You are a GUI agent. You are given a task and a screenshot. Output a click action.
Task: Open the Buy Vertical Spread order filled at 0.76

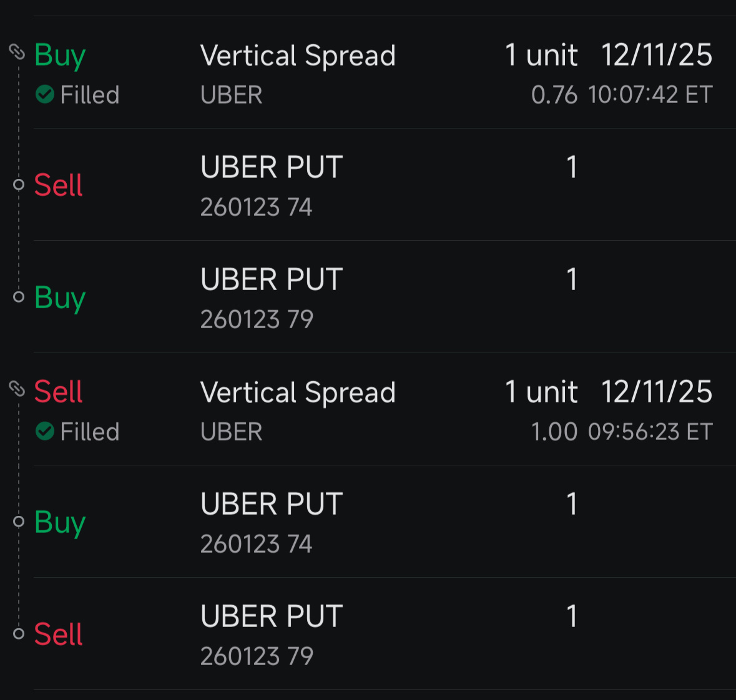click(385, 72)
